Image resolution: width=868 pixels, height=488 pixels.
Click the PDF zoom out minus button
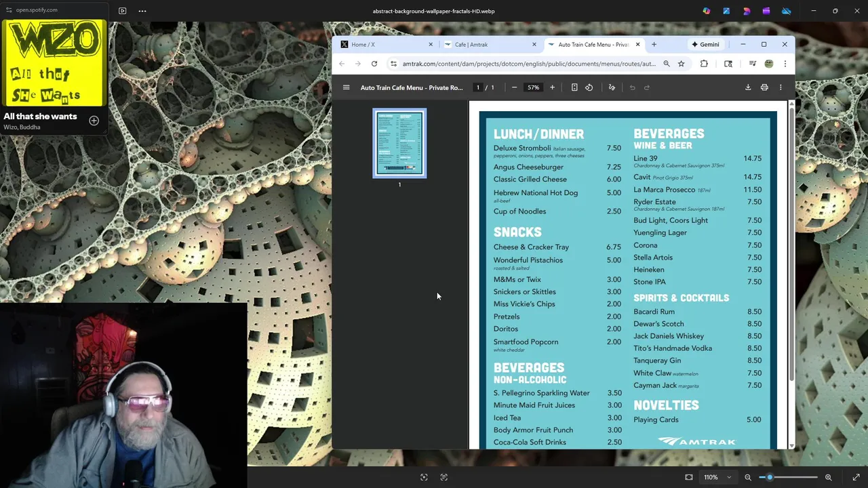(514, 87)
